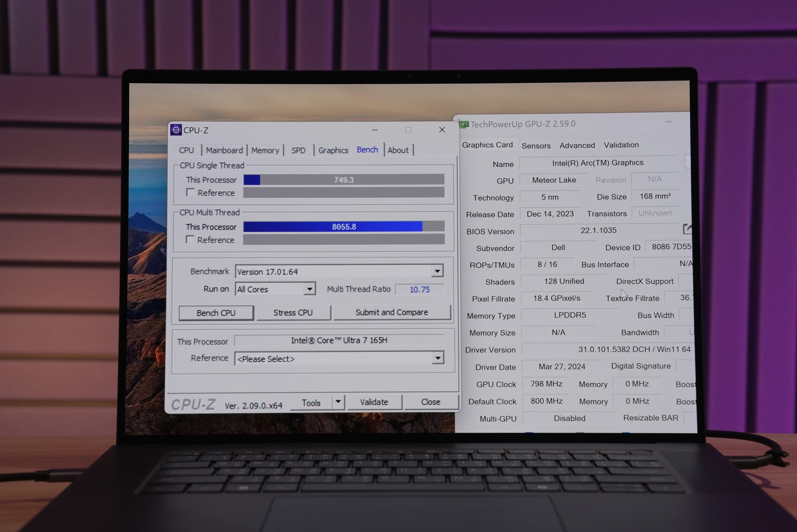Switch to the Memory tab in CPU-Z
Image resolution: width=797 pixels, height=532 pixels.
coord(265,150)
